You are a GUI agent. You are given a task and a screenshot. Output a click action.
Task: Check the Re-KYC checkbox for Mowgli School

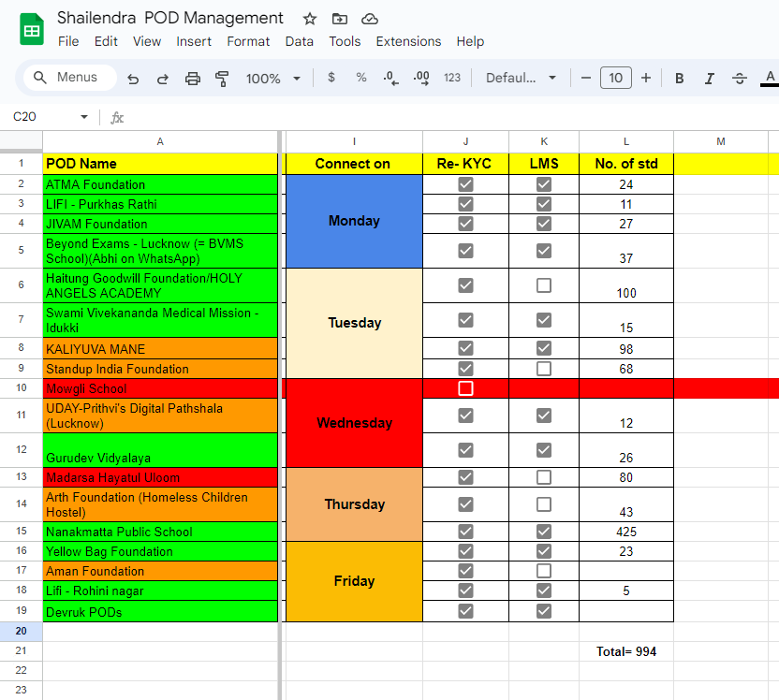coord(465,387)
